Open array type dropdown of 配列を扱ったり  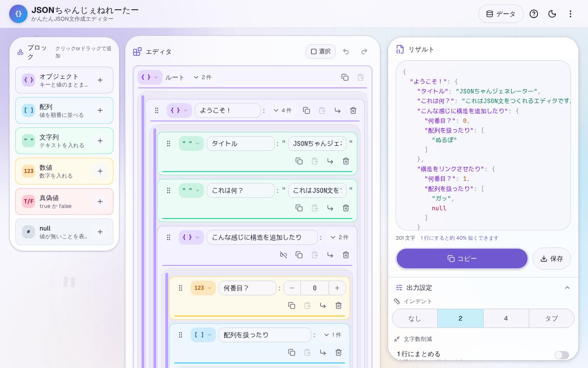coord(203,335)
